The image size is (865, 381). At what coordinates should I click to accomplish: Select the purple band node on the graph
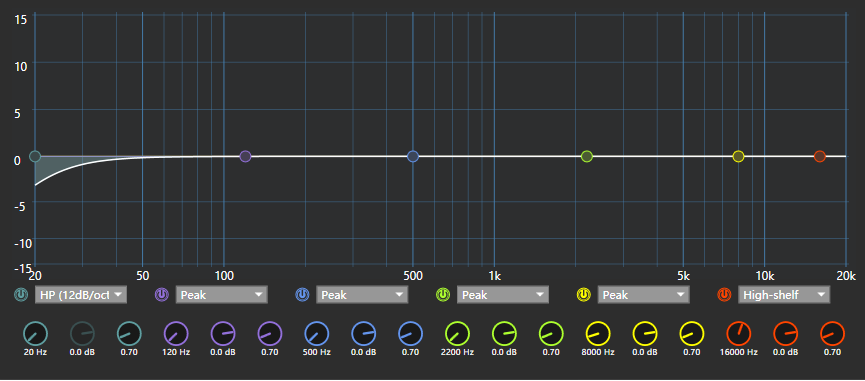(x=245, y=157)
